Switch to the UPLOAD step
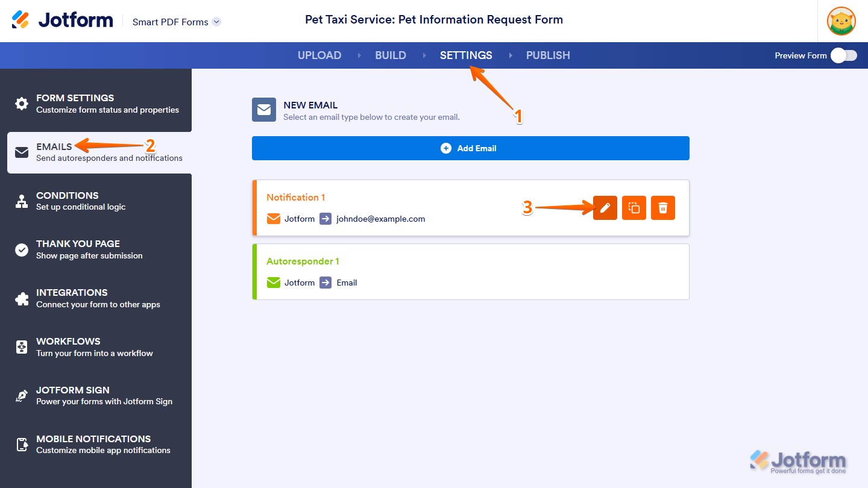868x488 pixels. [x=319, y=55]
